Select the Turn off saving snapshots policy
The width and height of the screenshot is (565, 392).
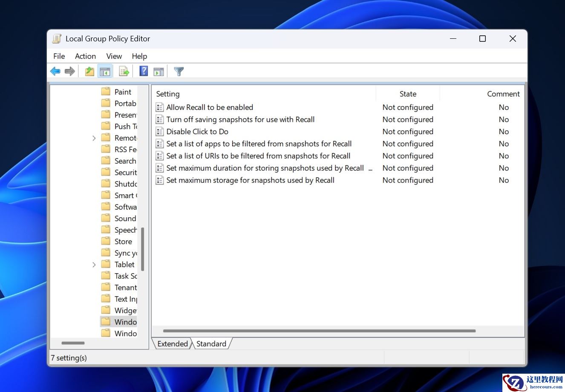coord(240,119)
